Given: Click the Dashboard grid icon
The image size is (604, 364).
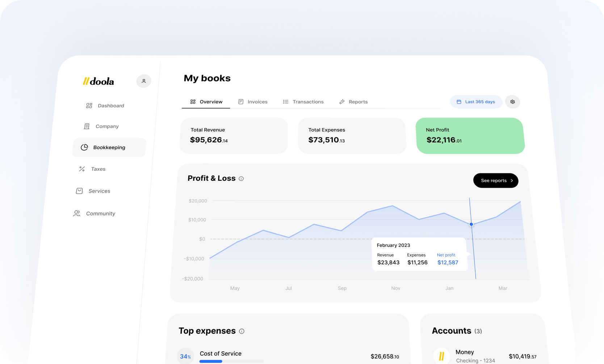Looking at the screenshot, I should [x=89, y=106].
